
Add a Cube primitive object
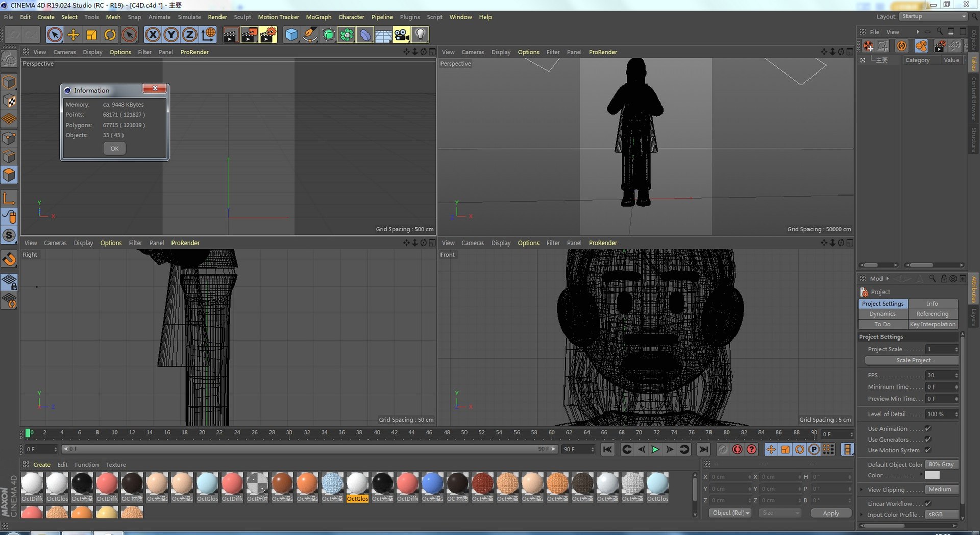pyautogui.click(x=291, y=35)
